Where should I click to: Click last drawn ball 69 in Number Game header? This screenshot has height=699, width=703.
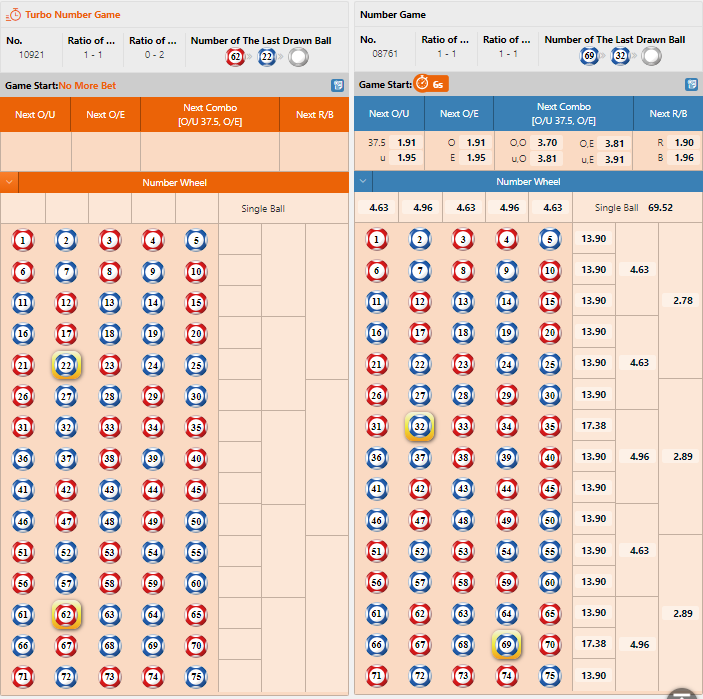click(589, 56)
